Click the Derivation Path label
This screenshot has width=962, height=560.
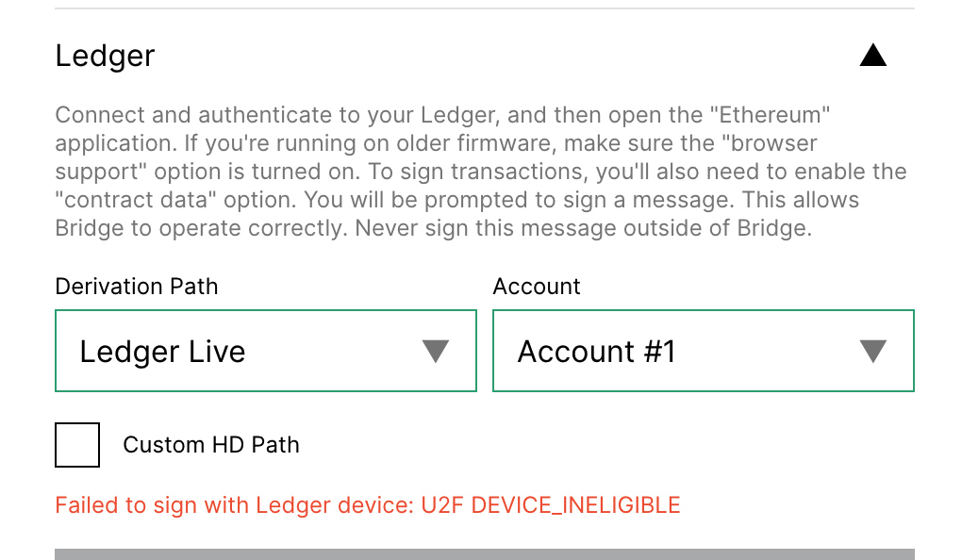(136, 286)
